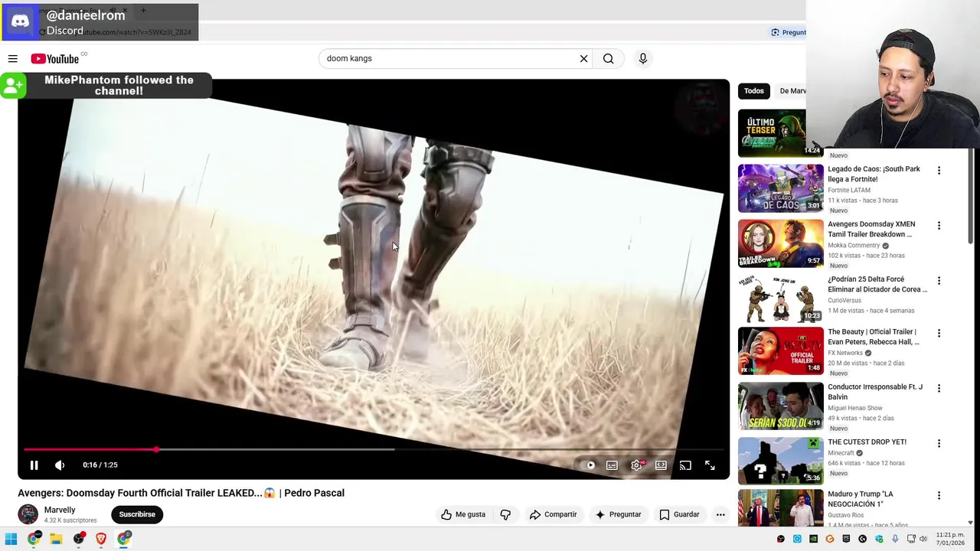
Task: Open OBS Studio from taskbar
Action: (78, 539)
